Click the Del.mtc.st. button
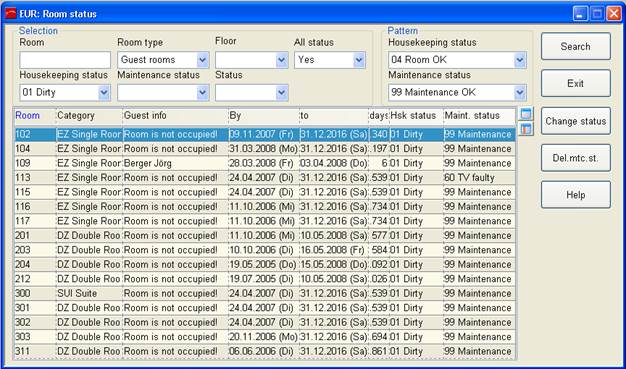The width and height of the screenshot is (626, 369). click(x=576, y=158)
